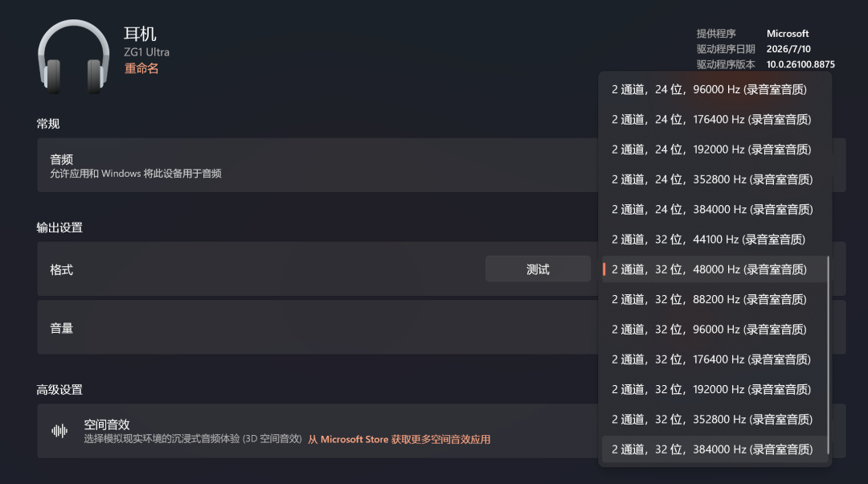The image size is (868, 484).
Task: Select 2 通道, 24 位, 384000 Hz format
Action: [x=714, y=209]
